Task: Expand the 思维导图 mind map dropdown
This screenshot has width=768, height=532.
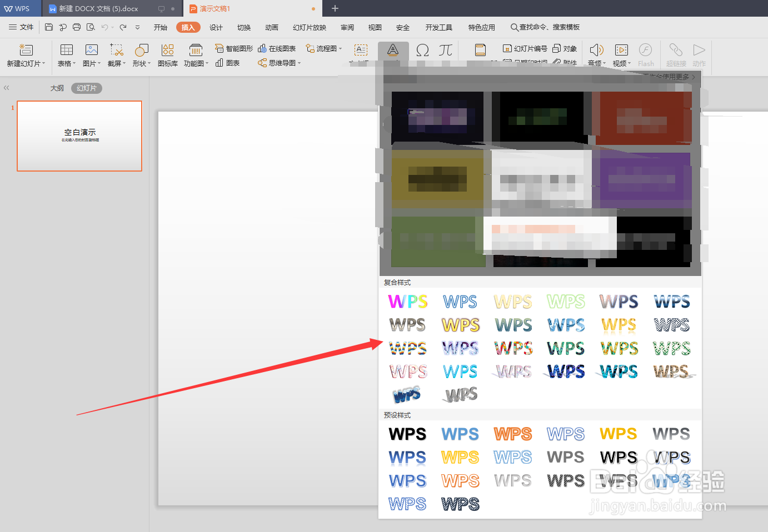Action: pyautogui.click(x=299, y=63)
